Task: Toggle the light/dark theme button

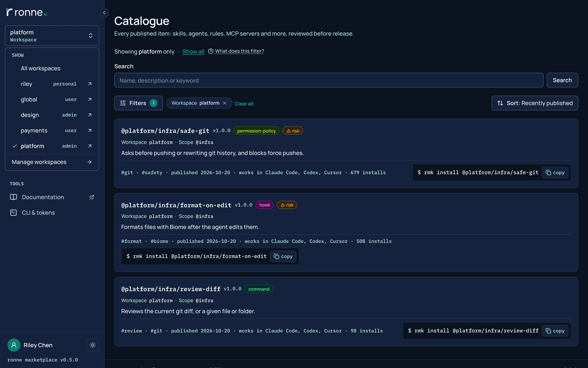Action: (92, 345)
